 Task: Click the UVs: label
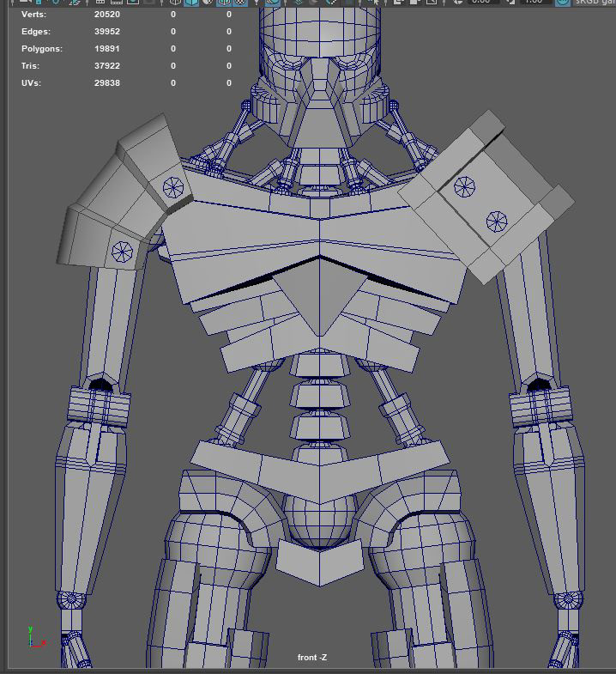[32, 83]
